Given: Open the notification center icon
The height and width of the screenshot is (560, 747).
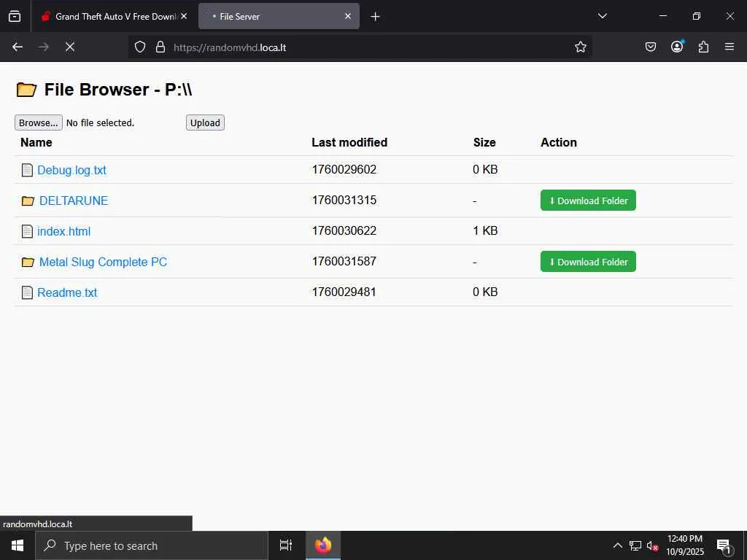Looking at the screenshot, I should (724, 546).
